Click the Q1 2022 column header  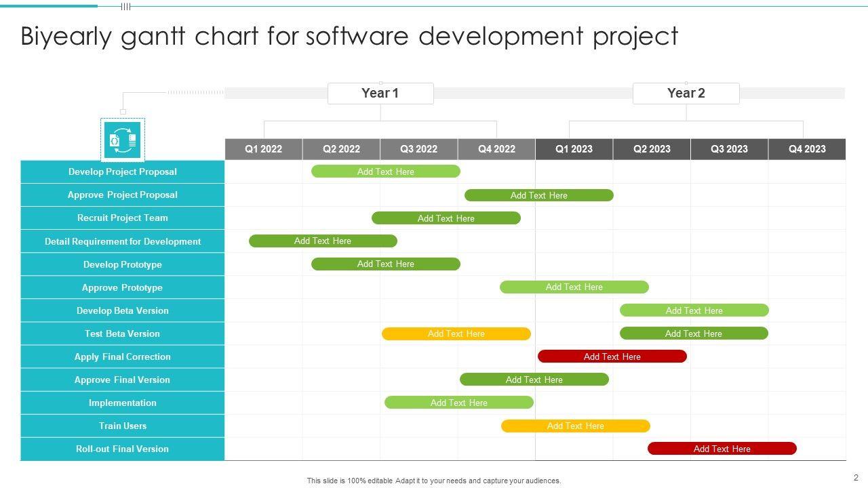tap(263, 149)
